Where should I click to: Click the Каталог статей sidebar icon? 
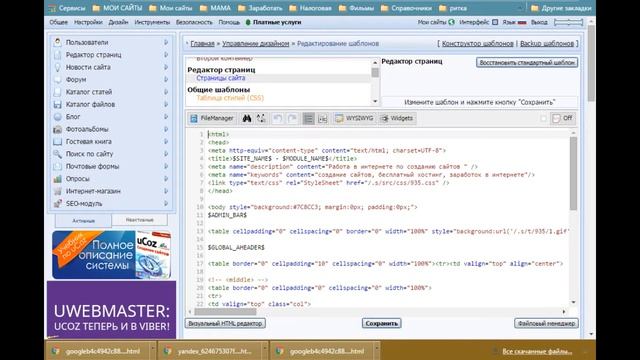[58, 92]
